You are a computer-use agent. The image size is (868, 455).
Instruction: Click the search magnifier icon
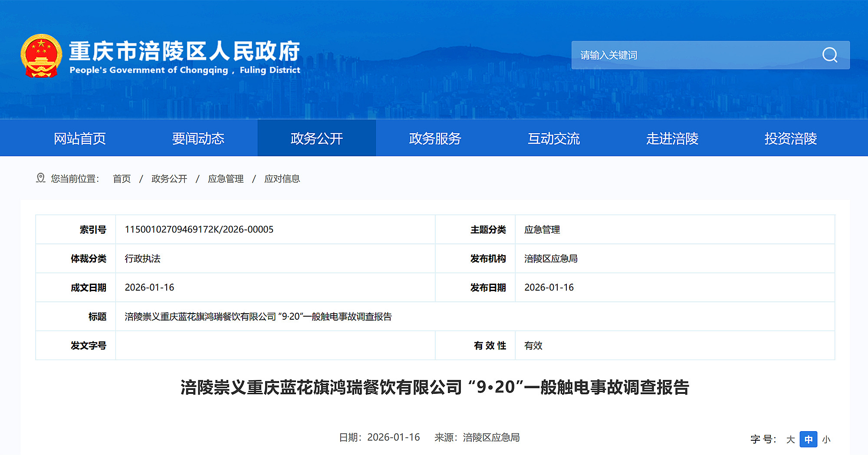(830, 55)
